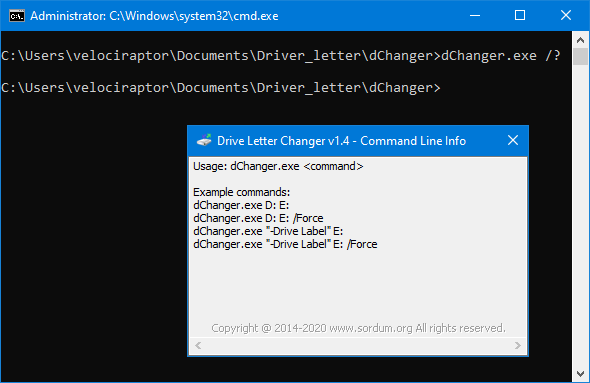Minimize the cmd.exe window

475,15
